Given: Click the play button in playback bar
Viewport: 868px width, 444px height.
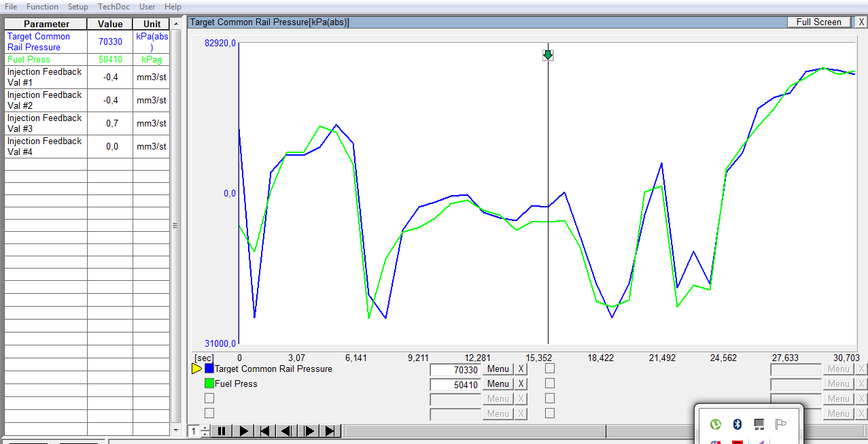Looking at the screenshot, I should [243, 430].
